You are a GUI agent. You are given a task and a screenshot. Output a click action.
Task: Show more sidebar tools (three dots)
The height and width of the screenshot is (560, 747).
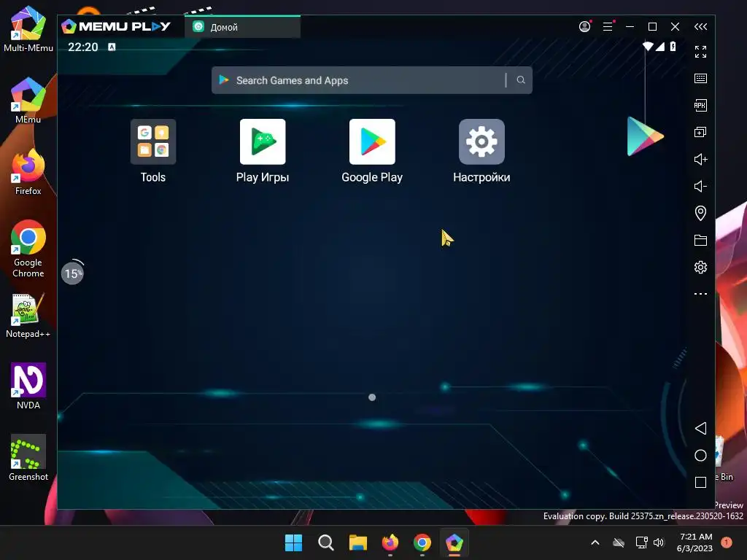click(700, 294)
